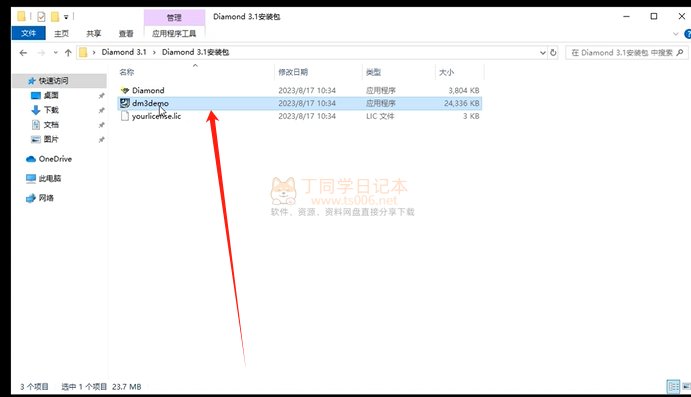The width and height of the screenshot is (691, 397).
Task: Open 网络 in the navigation pane
Action: (x=46, y=198)
